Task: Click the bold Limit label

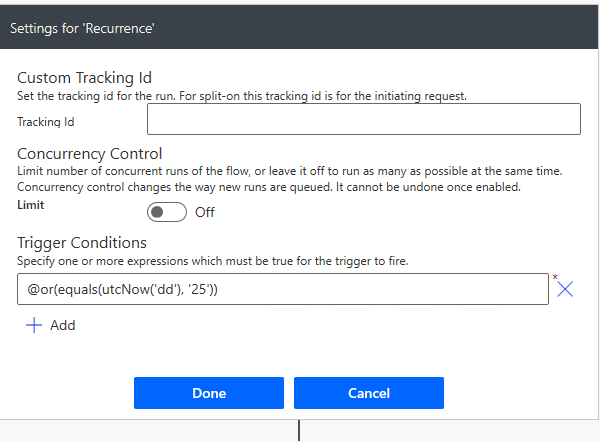Action: pos(31,205)
